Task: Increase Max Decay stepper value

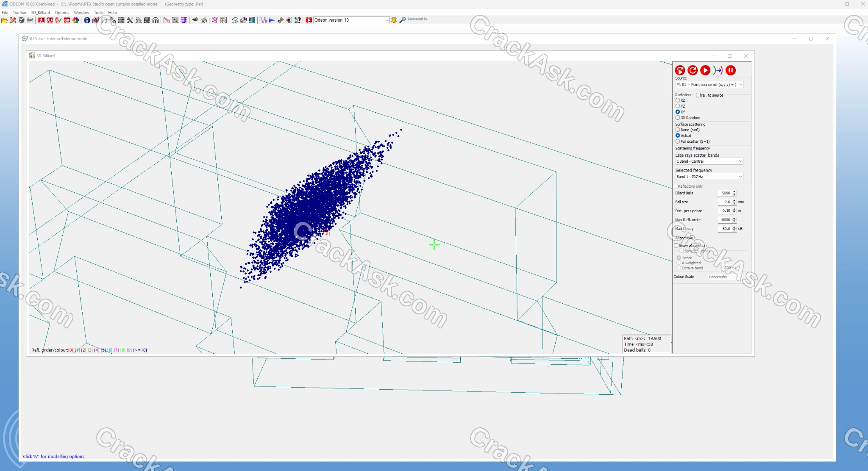Action: point(734,227)
